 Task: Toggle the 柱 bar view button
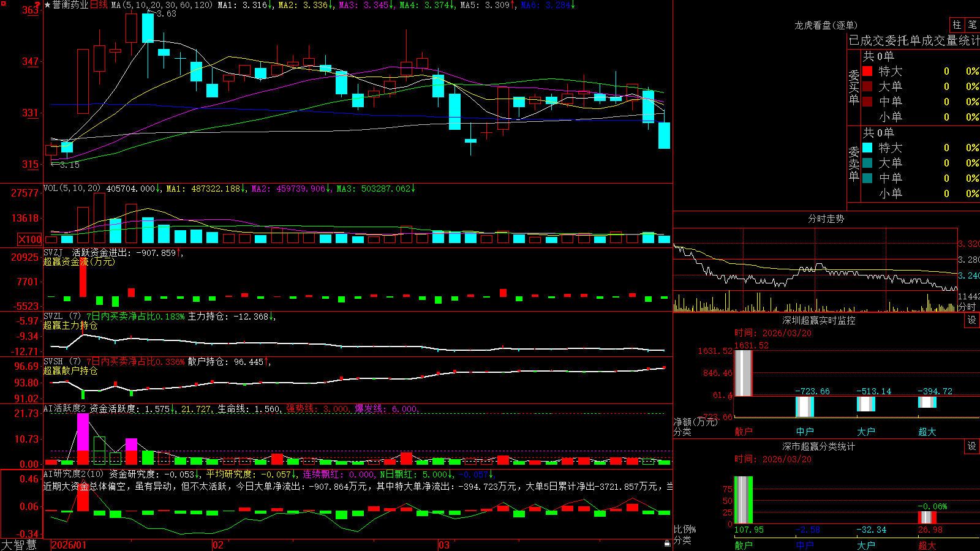pos(957,24)
